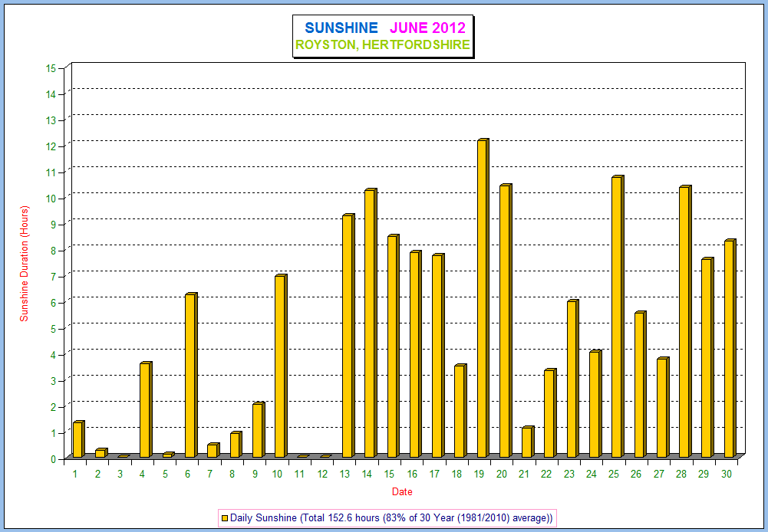Viewport: 768px width, 532px height.
Task: Click the y-axis value 5
Action: click(54, 328)
